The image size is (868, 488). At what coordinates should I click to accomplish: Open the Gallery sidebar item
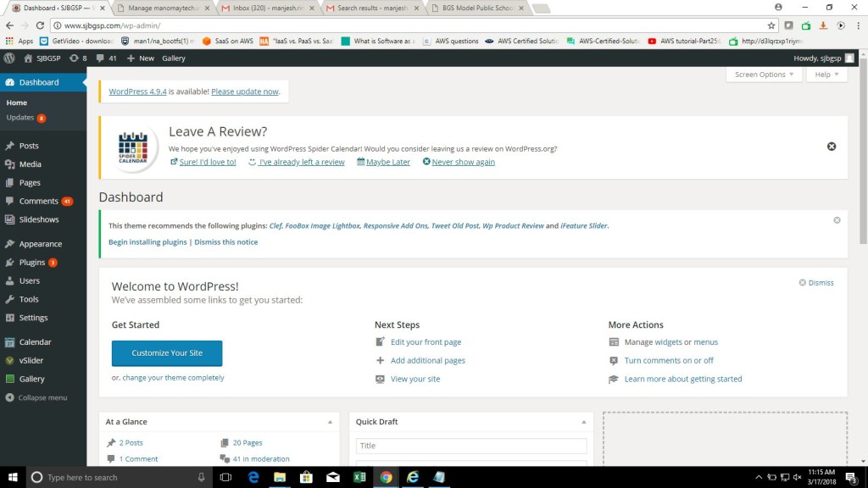31,379
